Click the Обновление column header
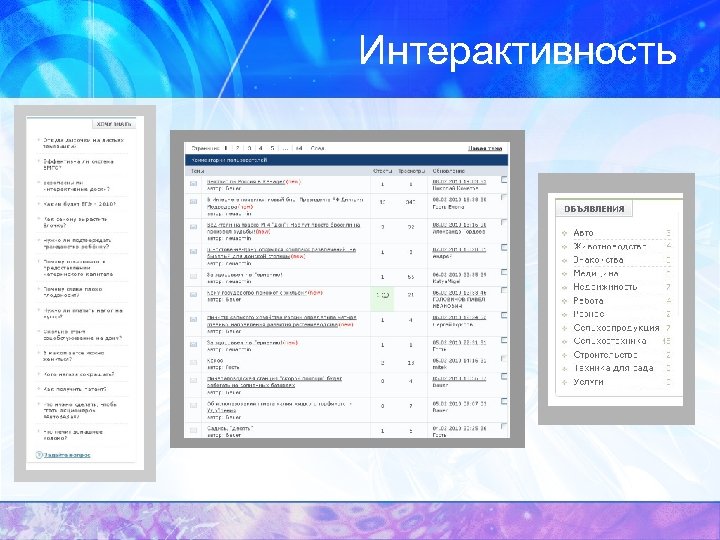720x540 pixels. point(449,171)
